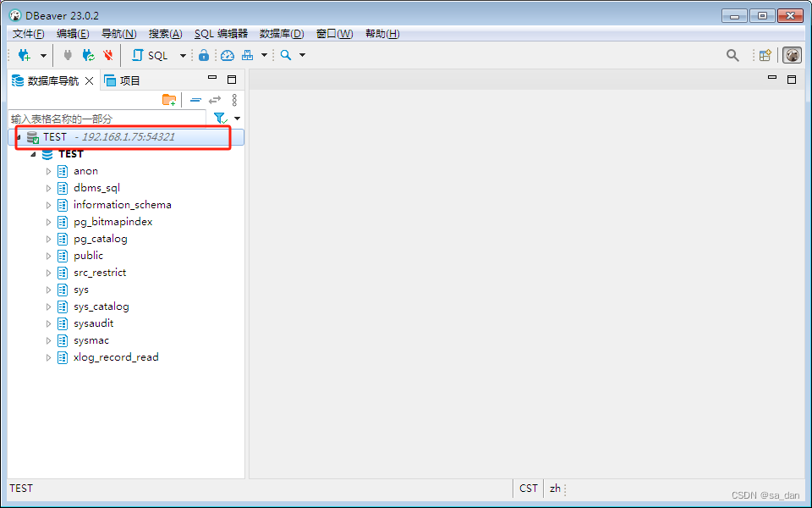Expand the information_schema node

tap(49, 205)
